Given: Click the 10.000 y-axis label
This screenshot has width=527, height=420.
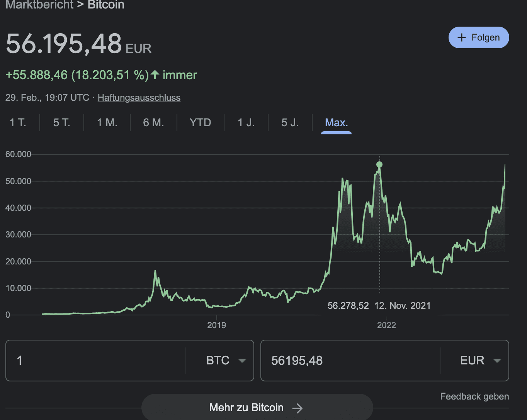Looking at the screenshot, I should pos(18,288).
